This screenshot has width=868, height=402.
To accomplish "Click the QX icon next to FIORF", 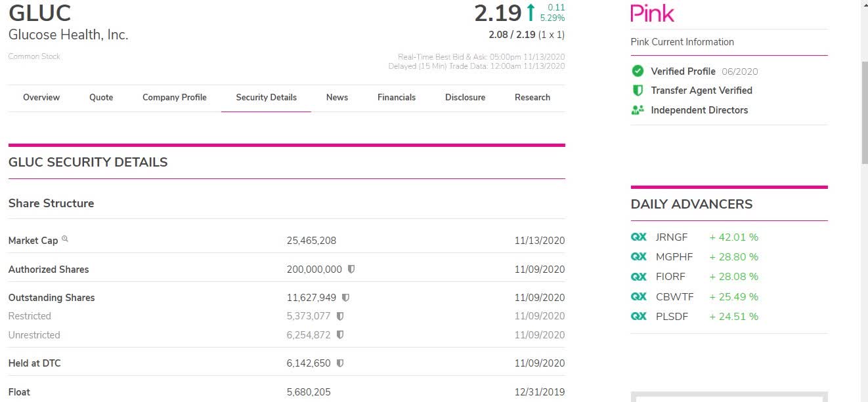I will 638,277.
